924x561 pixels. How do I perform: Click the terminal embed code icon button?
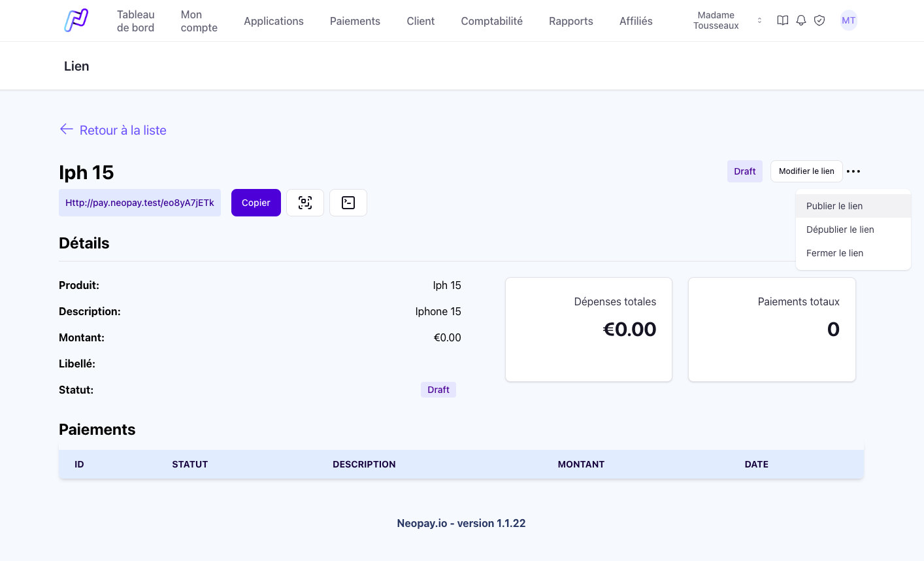[x=348, y=203]
